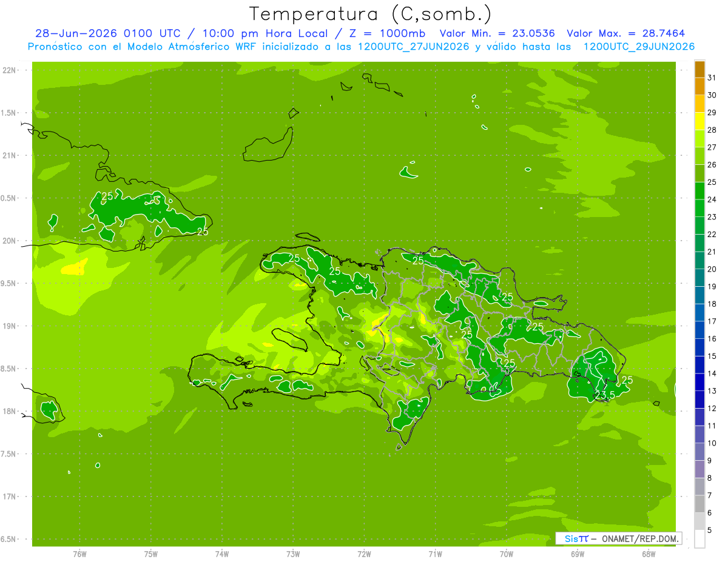Click the "31" color bar value

pyautogui.click(x=712, y=78)
